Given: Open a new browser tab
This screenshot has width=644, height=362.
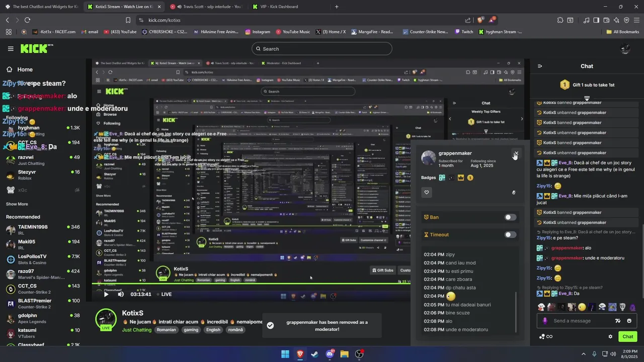Looking at the screenshot, I should click(x=337, y=7).
